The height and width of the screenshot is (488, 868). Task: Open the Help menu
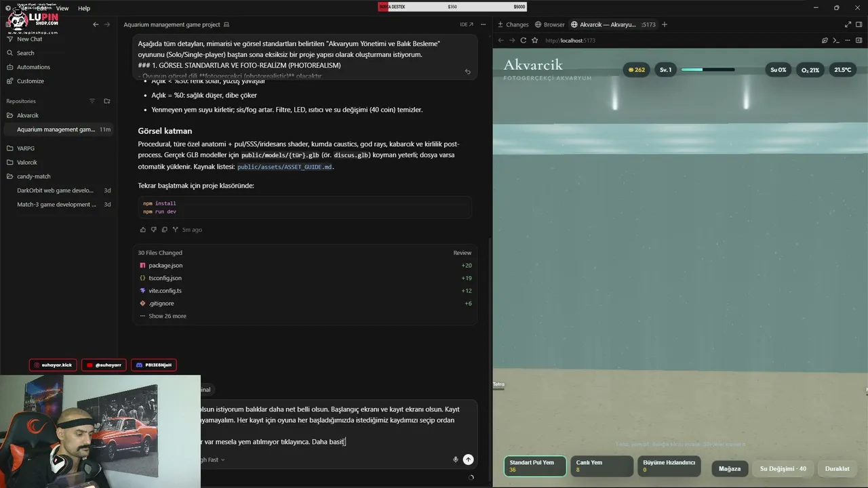point(84,8)
